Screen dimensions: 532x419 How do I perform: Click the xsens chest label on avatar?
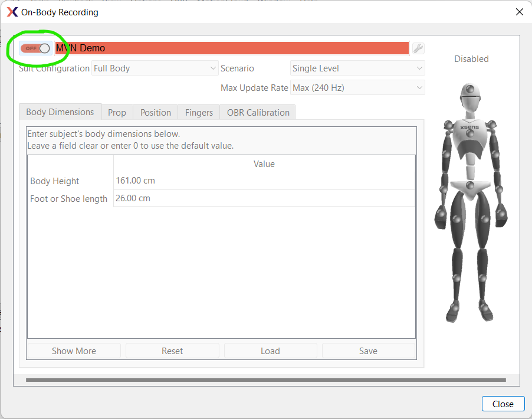470,126
